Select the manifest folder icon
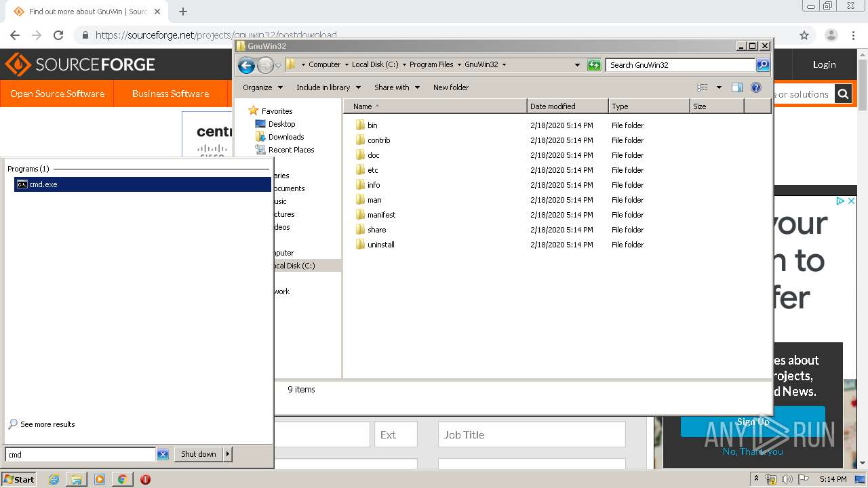This screenshot has height=488, width=868. (x=360, y=215)
